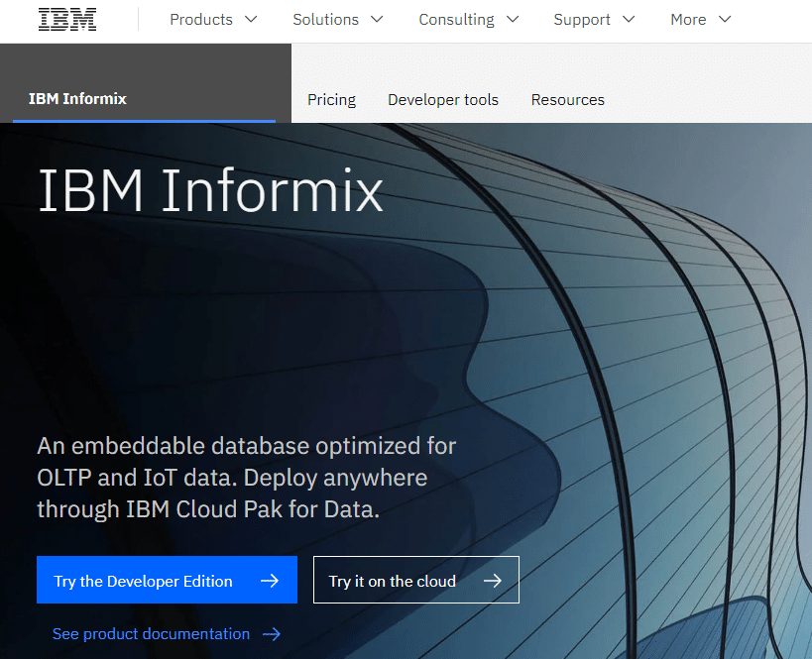Click the text 'OLTP and IoT data. Deploy anywhere'
The image size is (812, 659).
[232, 478]
